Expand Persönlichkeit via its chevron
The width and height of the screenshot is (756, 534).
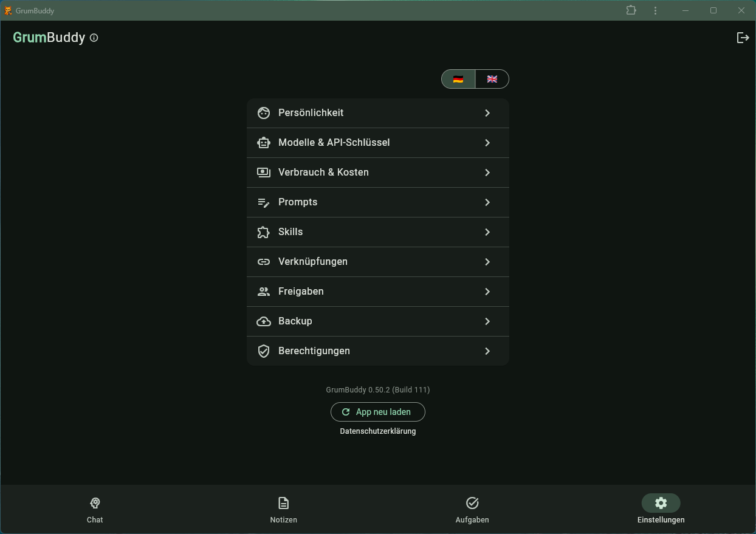[487, 113]
